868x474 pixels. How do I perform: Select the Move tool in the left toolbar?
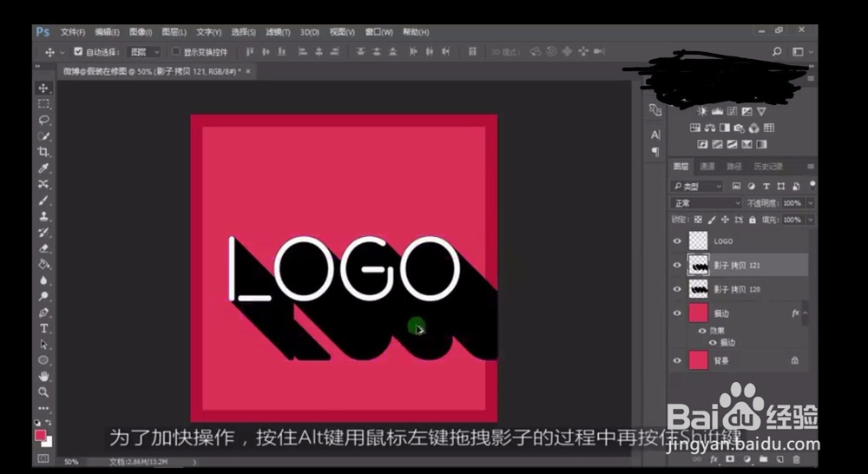point(43,88)
